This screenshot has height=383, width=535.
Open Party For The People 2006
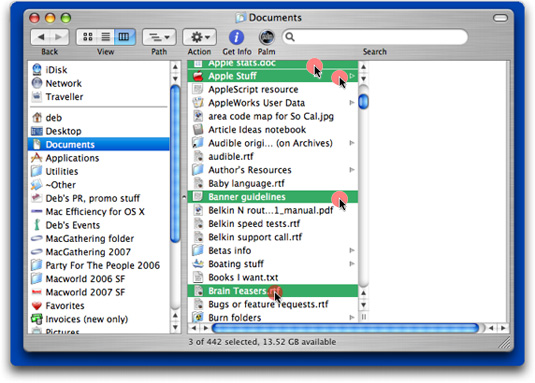click(x=99, y=265)
